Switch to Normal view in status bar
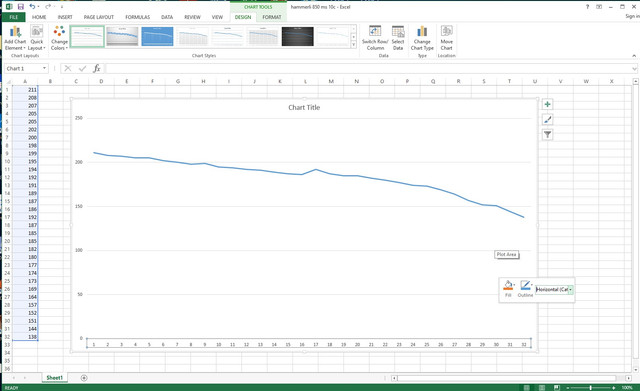Viewport: 640px width, 391px height. click(527, 387)
